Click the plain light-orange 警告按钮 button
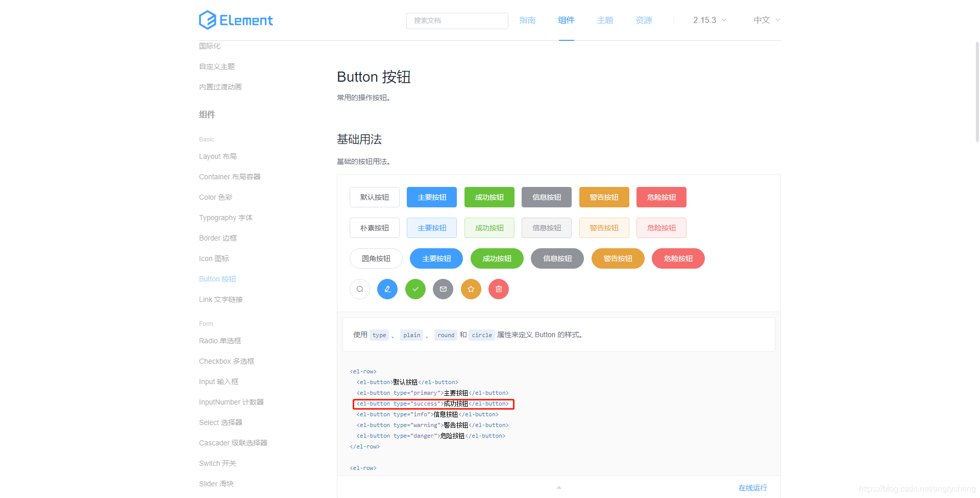This screenshot has width=980, height=498. (604, 228)
